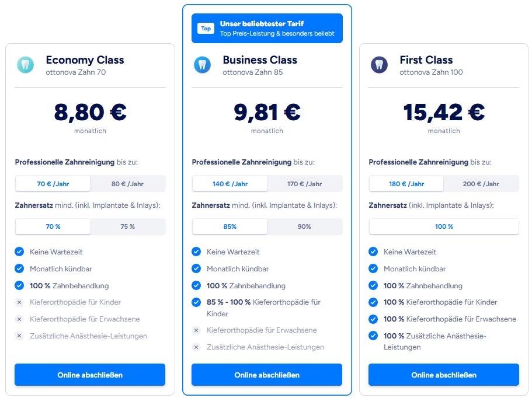
Task: Click the 'Top' badge in blue banner
Action: 206,29
